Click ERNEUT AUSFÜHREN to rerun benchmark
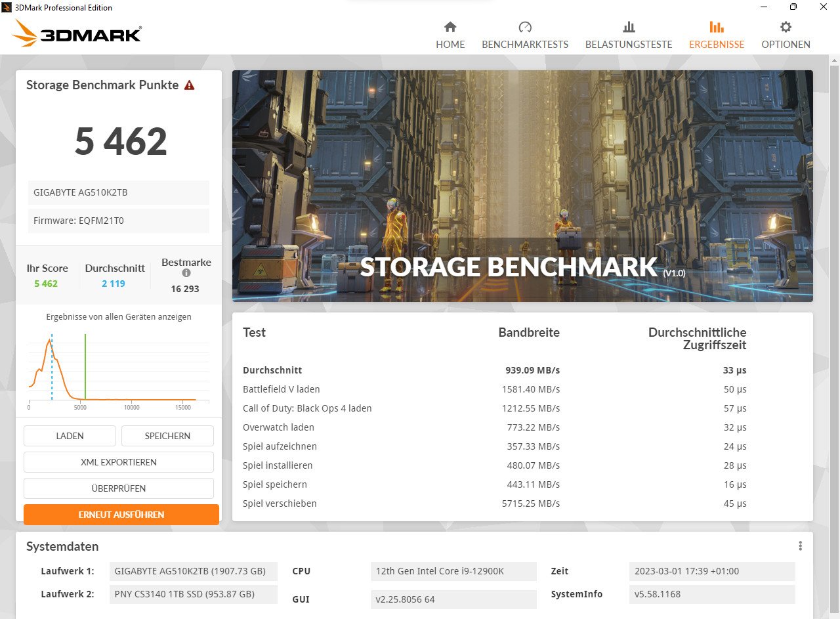840x619 pixels. pos(121,515)
